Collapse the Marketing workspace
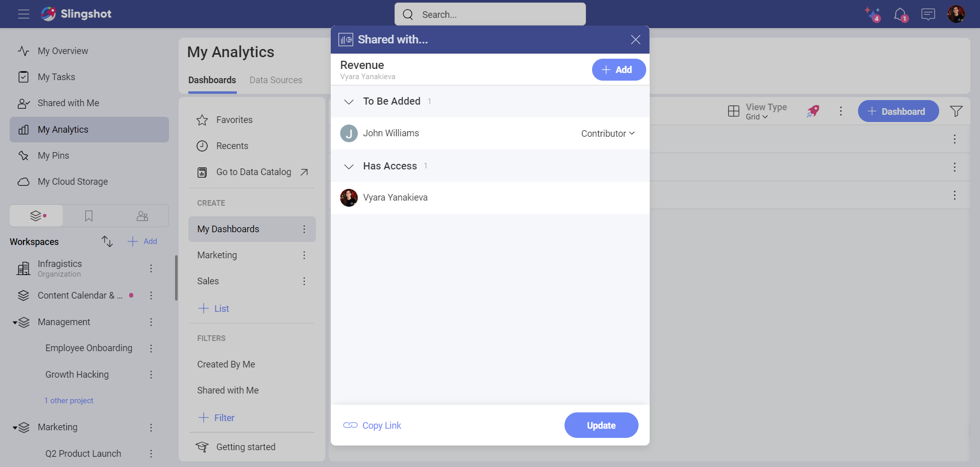 pos(15,428)
